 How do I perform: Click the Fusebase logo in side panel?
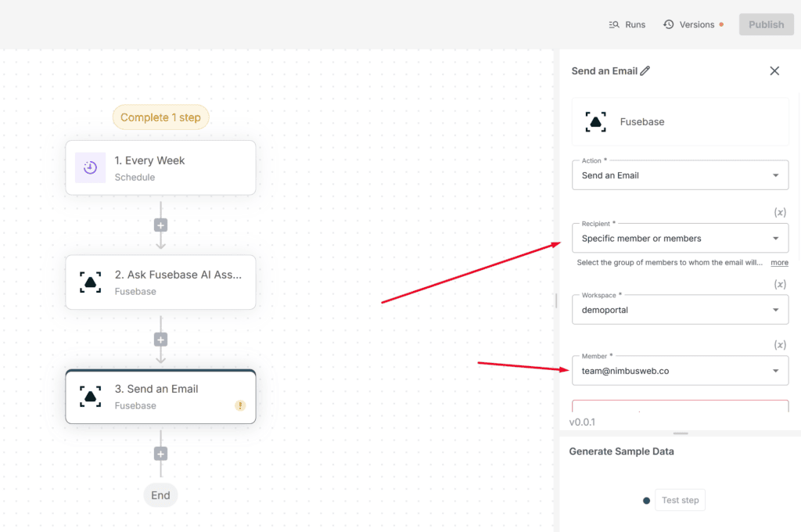595,122
